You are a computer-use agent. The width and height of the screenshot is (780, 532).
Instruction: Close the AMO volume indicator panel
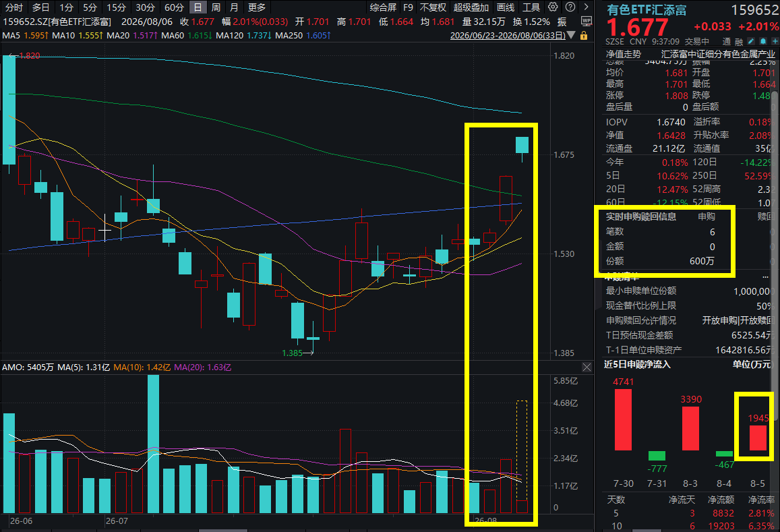click(x=587, y=367)
